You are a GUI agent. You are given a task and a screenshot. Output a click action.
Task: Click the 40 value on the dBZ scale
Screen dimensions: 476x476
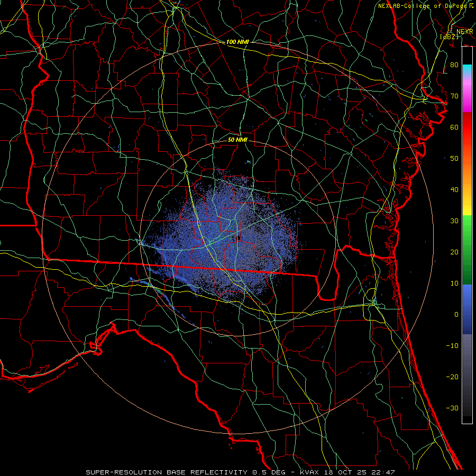click(454, 190)
